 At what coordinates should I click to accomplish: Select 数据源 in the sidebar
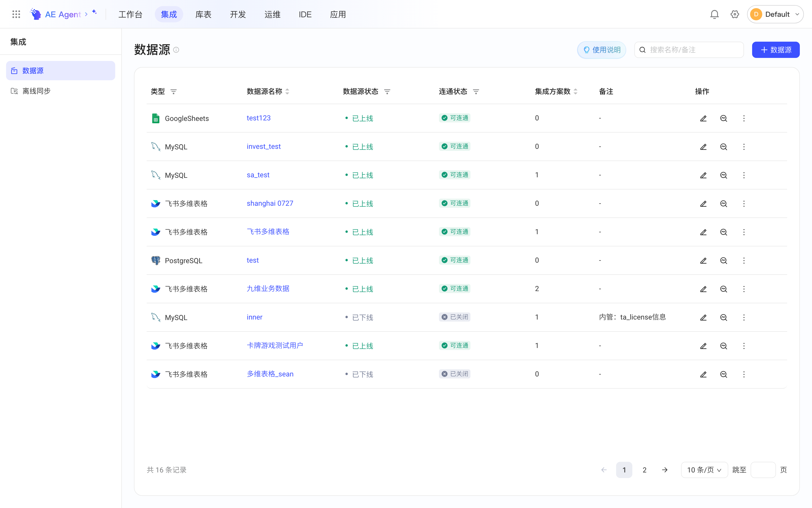(x=60, y=71)
